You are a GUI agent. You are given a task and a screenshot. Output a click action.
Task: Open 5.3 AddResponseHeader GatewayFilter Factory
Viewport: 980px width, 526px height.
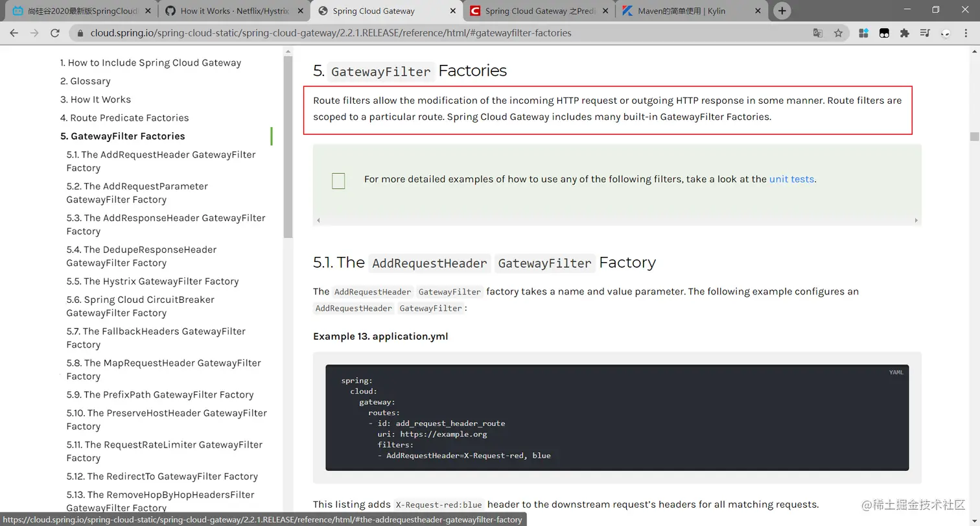pyautogui.click(x=166, y=224)
